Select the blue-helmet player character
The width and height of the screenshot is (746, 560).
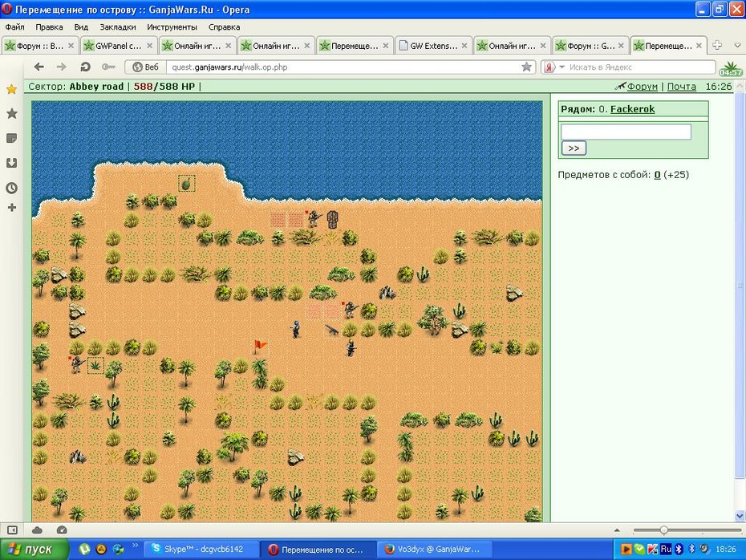(x=295, y=329)
